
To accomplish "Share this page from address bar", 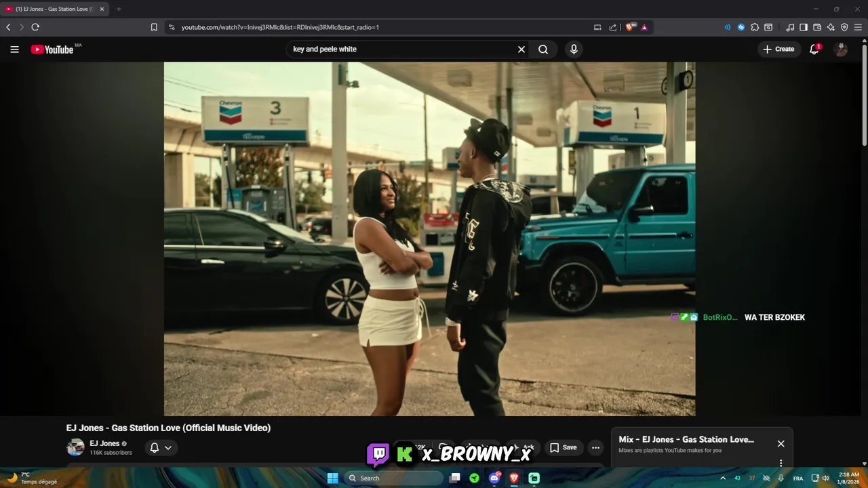I will (613, 27).
